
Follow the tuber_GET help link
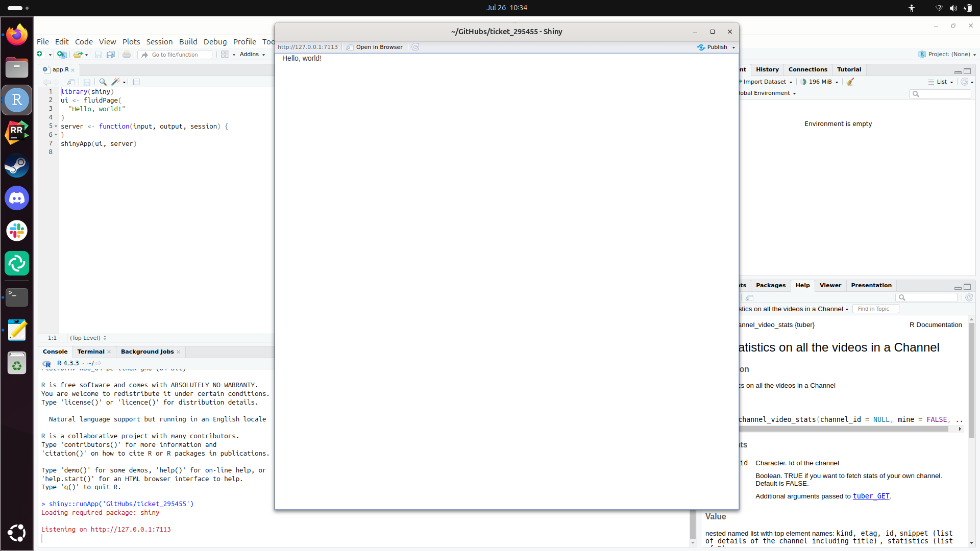coord(871,496)
